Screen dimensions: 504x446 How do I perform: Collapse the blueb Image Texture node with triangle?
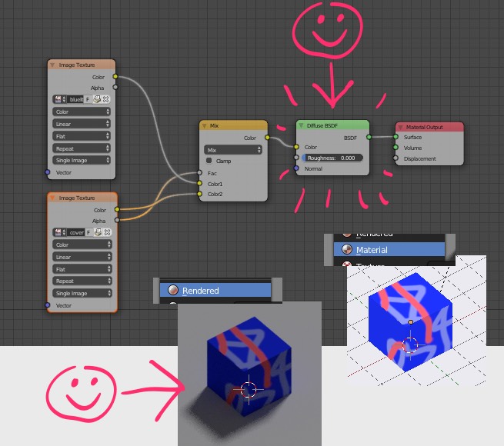(52, 65)
